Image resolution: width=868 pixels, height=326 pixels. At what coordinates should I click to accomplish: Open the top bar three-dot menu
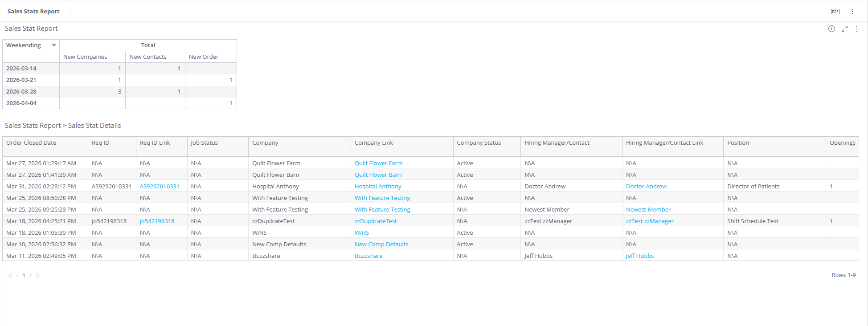click(x=852, y=12)
